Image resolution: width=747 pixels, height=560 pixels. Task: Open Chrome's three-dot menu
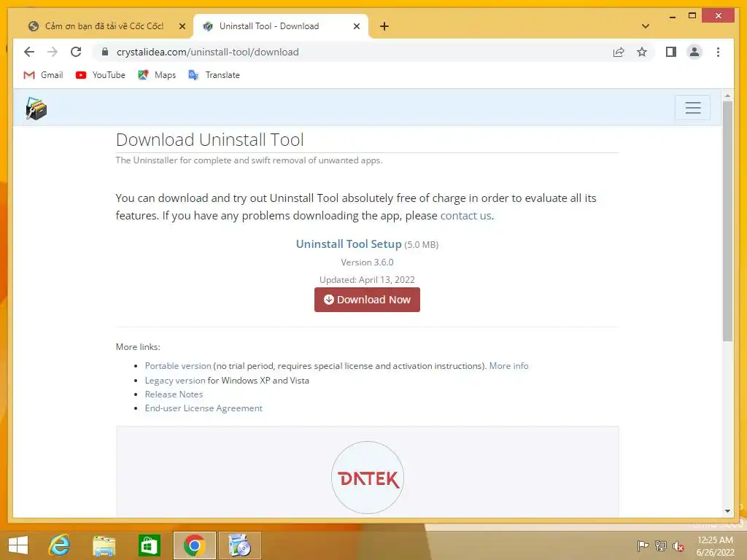[718, 52]
